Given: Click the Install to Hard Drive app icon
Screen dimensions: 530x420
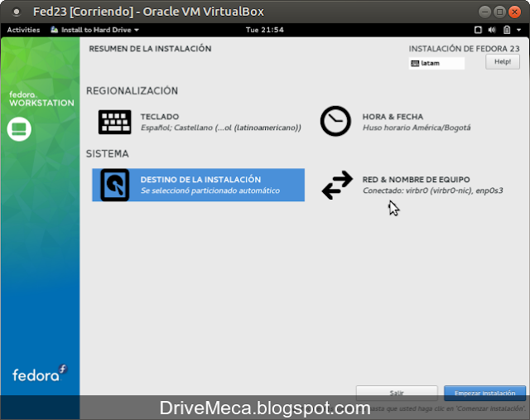Looking at the screenshot, I should [x=54, y=30].
